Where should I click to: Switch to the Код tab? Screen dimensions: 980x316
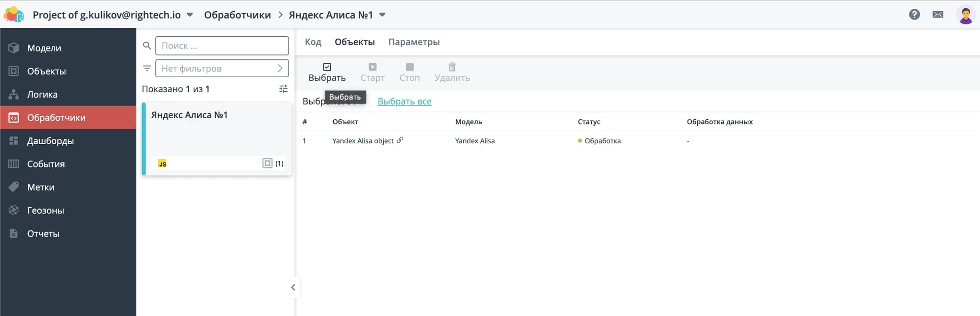(313, 42)
